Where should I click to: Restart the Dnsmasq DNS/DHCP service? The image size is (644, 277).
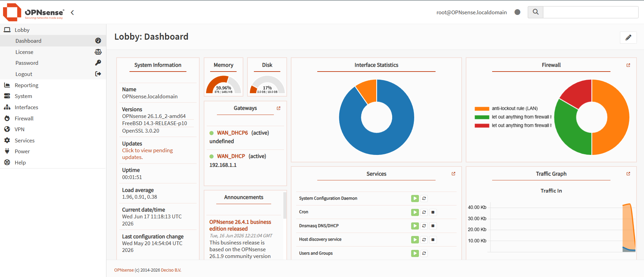[x=424, y=226]
